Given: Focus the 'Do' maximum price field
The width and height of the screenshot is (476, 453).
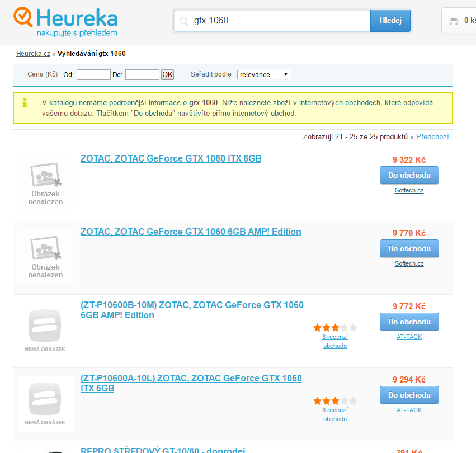Looking at the screenshot, I should click(142, 74).
